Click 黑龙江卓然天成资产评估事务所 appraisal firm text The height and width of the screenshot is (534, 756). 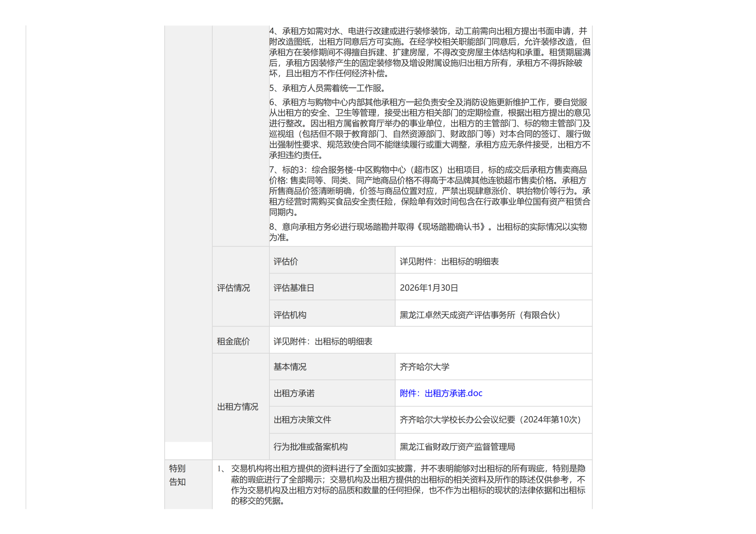(480, 315)
